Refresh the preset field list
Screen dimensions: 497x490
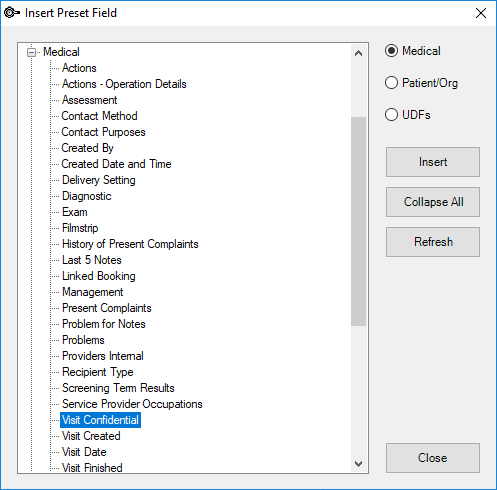pos(433,242)
